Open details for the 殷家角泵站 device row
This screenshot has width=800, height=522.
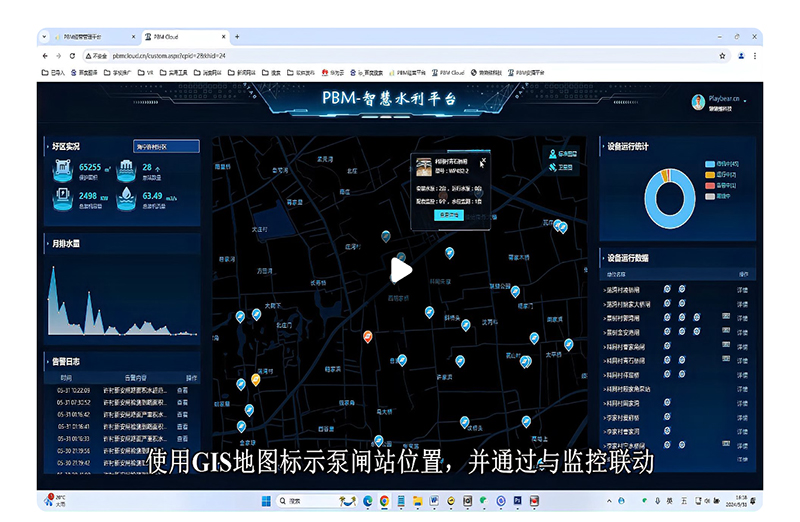(x=742, y=389)
